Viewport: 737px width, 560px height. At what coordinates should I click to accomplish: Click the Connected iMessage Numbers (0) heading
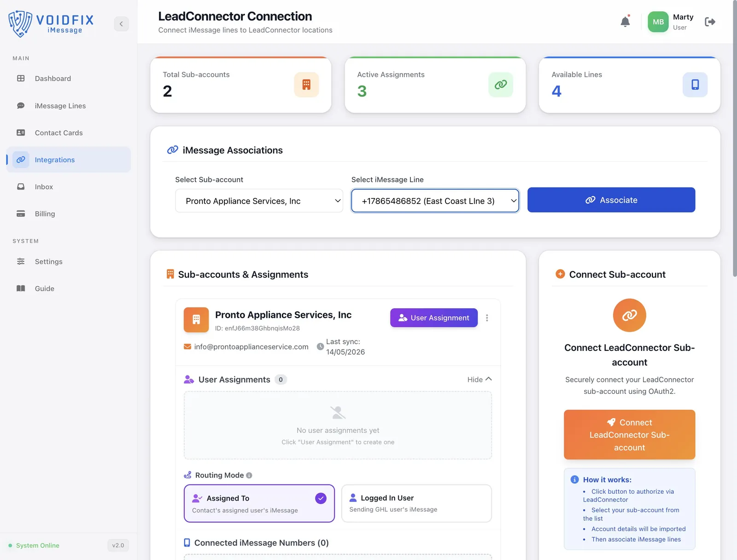coord(262,543)
